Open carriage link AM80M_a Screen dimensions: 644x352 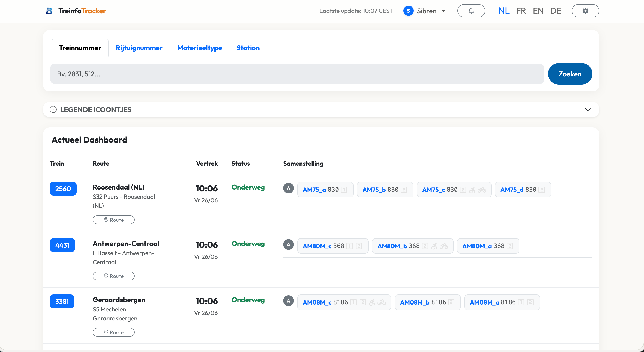click(477, 246)
